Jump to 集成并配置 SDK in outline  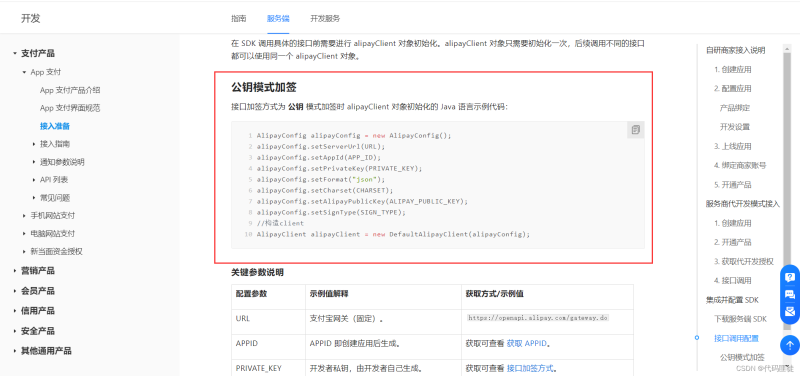pyautogui.click(x=732, y=300)
